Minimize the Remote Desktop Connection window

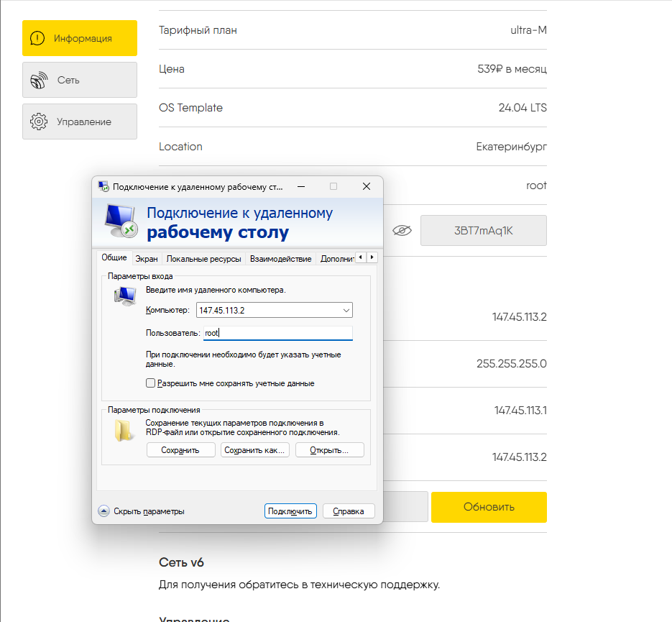pyautogui.click(x=301, y=186)
